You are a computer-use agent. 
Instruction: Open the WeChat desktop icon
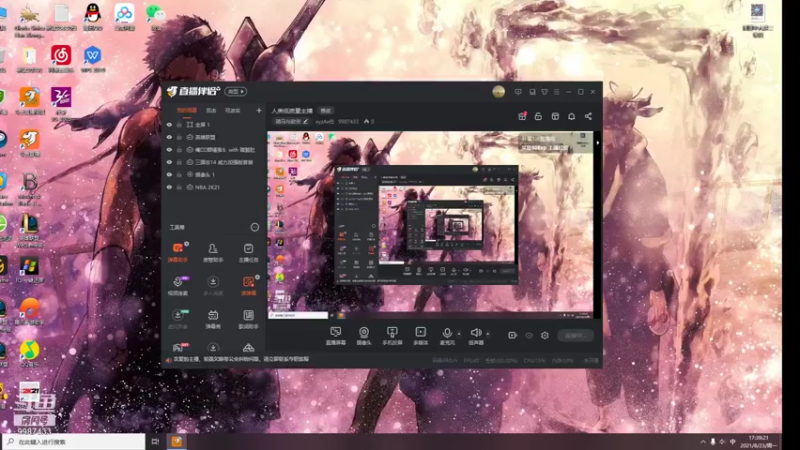[155, 17]
